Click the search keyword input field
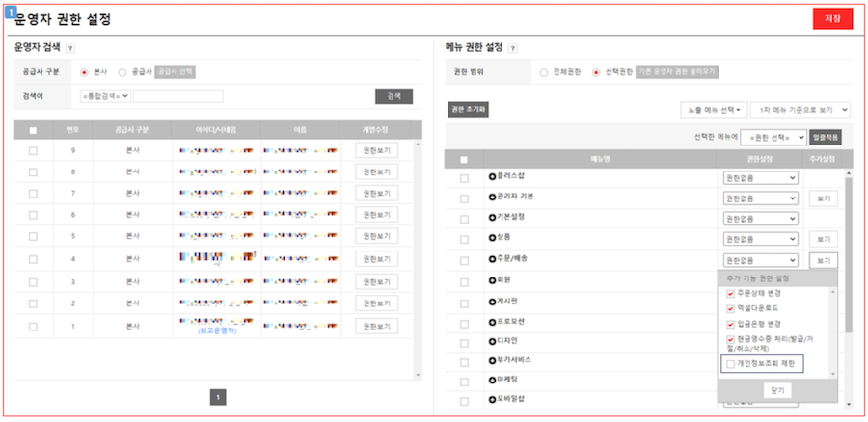This screenshot has width=868, height=422. [177, 96]
